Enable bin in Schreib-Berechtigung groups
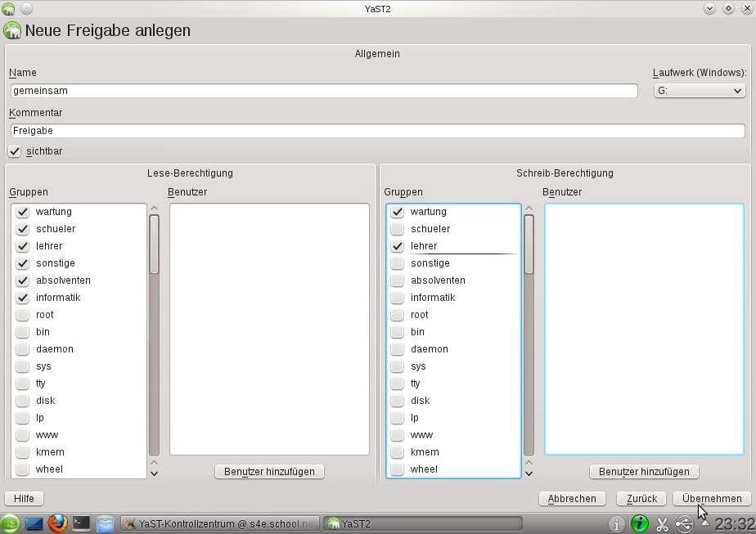 click(x=397, y=332)
